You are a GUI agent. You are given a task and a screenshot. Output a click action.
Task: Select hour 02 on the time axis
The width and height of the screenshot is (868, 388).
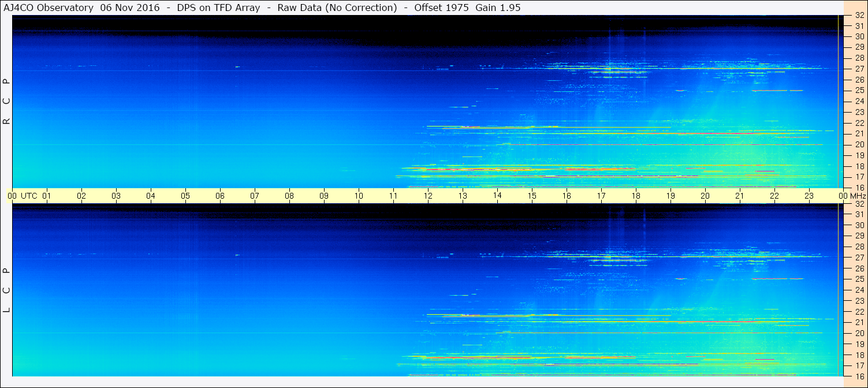point(81,196)
